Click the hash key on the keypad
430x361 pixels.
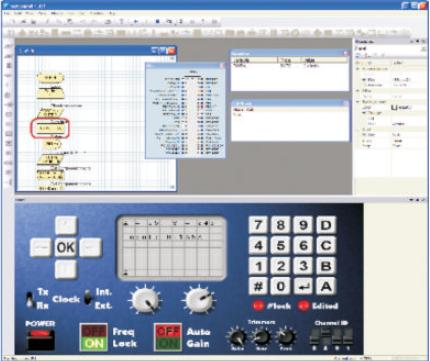[x=258, y=286]
